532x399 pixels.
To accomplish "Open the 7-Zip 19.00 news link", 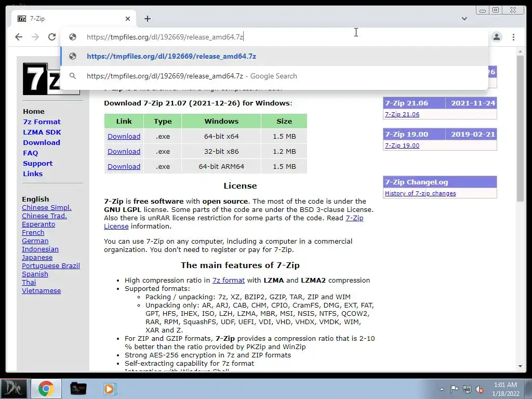I will pos(402,145).
